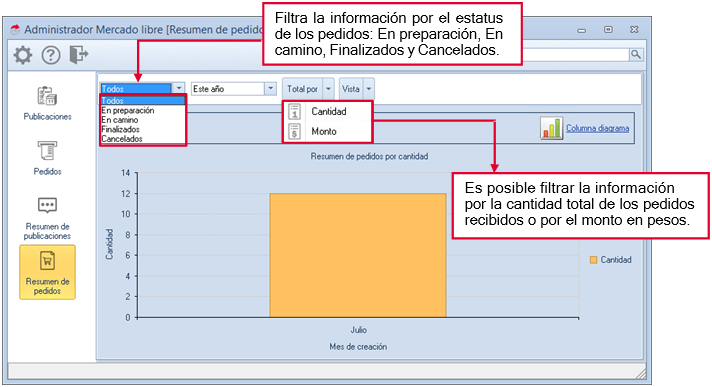
Task: Open the Total por dropdown arrow
Action: coord(328,89)
